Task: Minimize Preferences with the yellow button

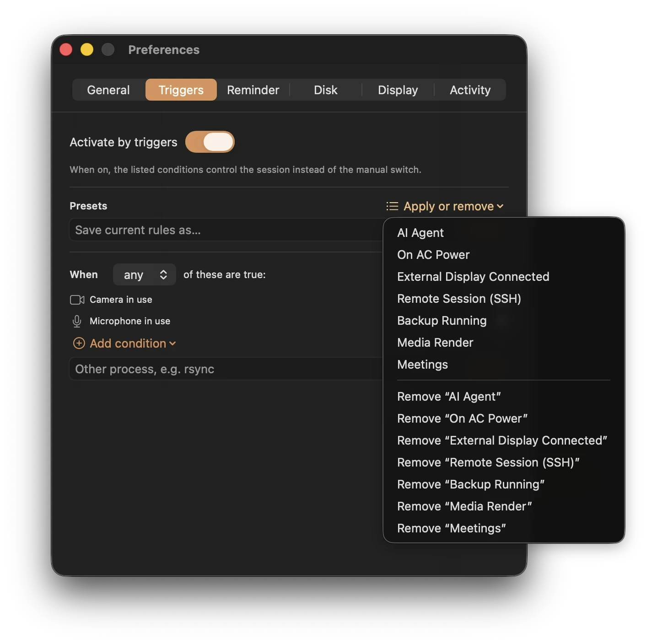Action: (87, 49)
